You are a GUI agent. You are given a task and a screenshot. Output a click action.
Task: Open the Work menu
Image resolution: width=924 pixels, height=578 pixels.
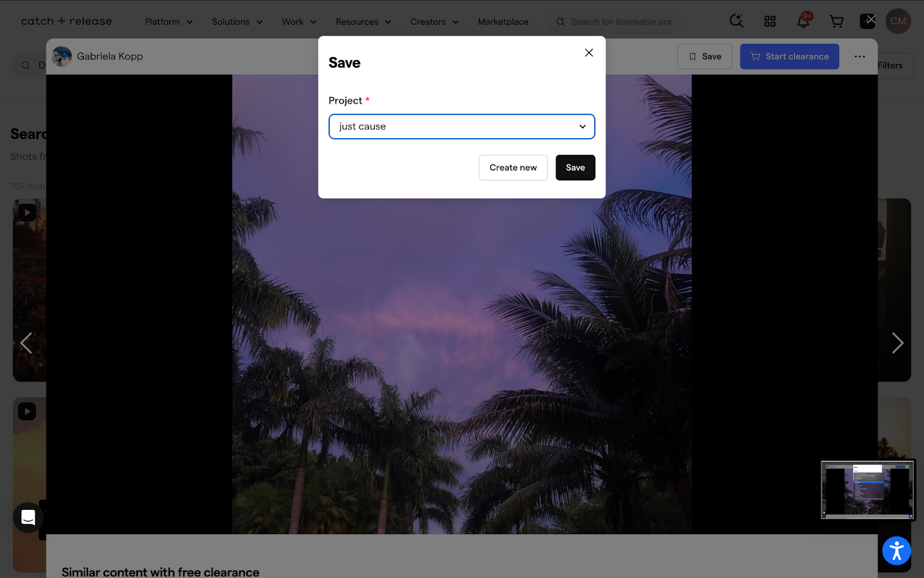(299, 21)
